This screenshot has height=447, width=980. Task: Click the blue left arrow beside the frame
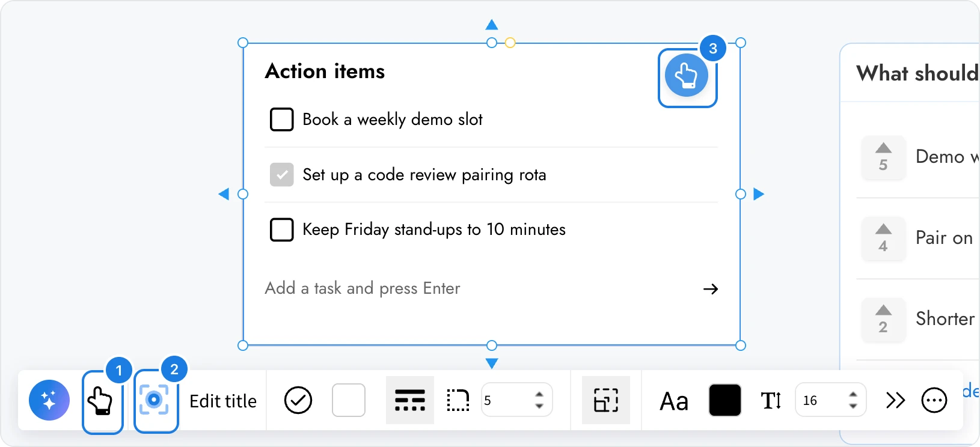click(224, 194)
